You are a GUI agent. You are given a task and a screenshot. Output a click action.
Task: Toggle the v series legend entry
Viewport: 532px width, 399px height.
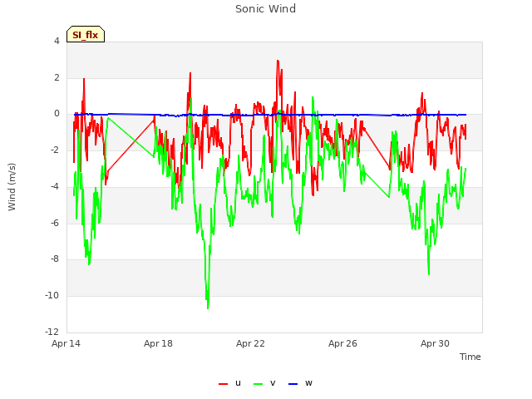coord(264,383)
